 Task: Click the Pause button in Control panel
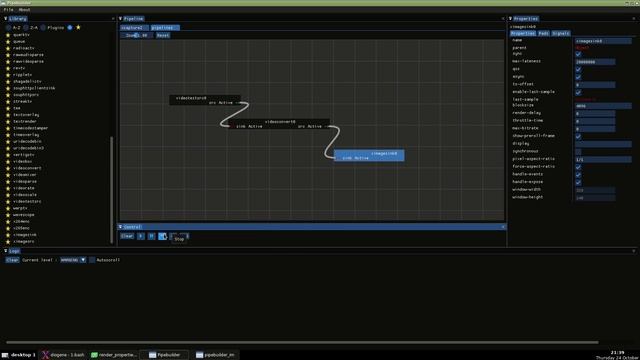click(151, 236)
